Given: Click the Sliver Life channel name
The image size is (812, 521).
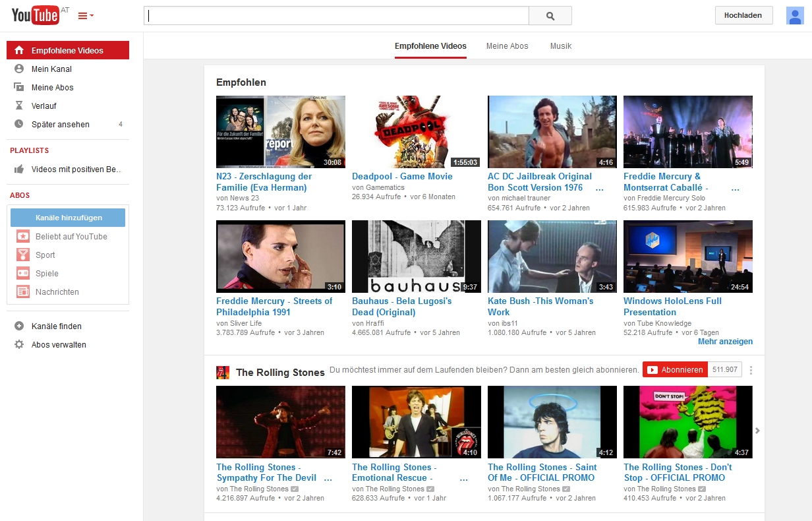Looking at the screenshot, I should pyautogui.click(x=246, y=323).
